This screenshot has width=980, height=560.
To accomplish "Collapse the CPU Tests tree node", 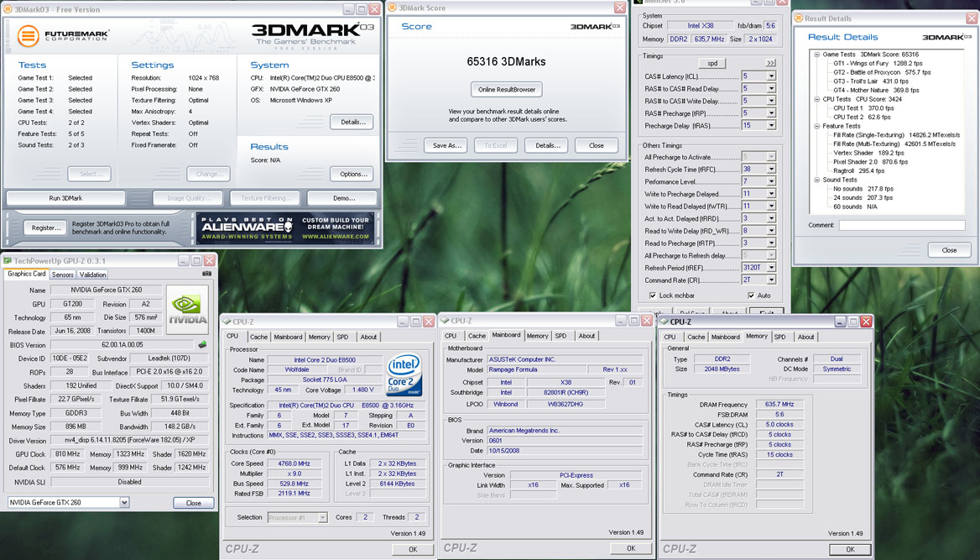I will (816, 99).
